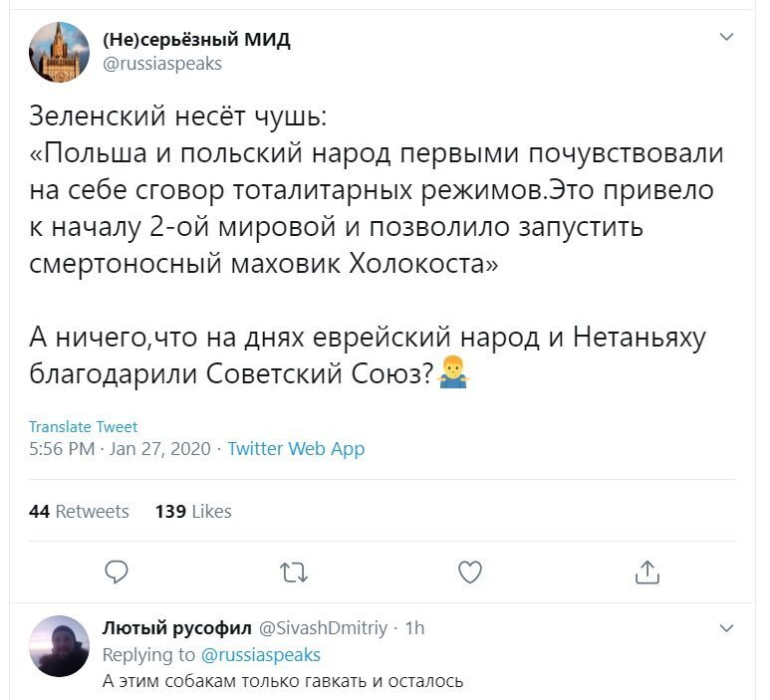View the 44 Retweets list
770x700 pixels.
pos(79,512)
